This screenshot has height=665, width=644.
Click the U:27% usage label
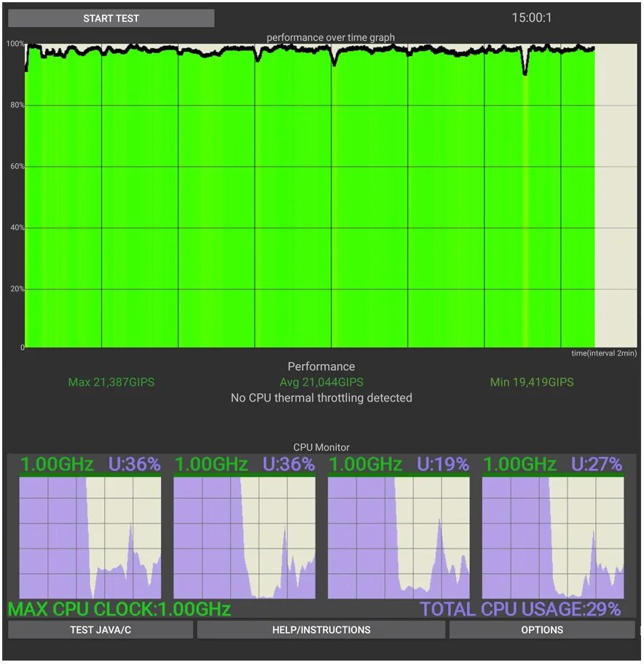point(597,464)
